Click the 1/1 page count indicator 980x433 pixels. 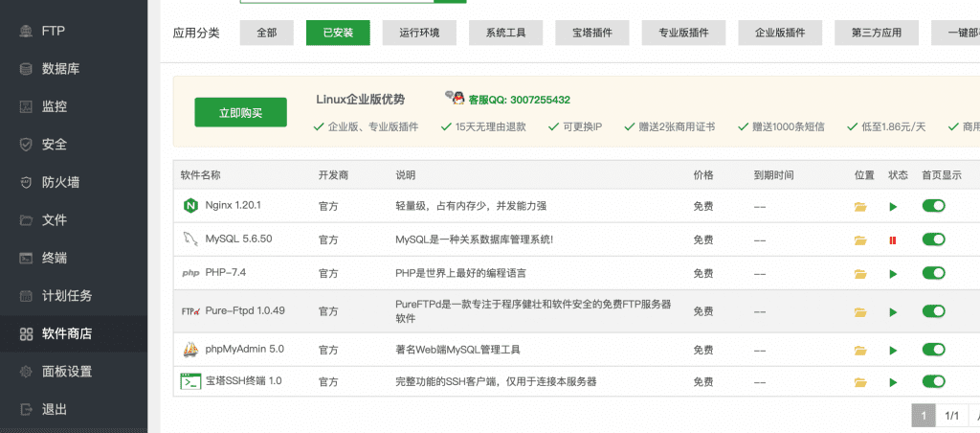coord(951,416)
